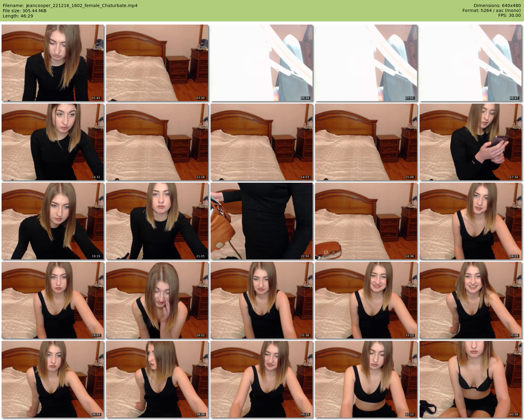The image size is (524, 420).
Task: Open the thumbnail marked 42:10
Action: pos(366,379)
